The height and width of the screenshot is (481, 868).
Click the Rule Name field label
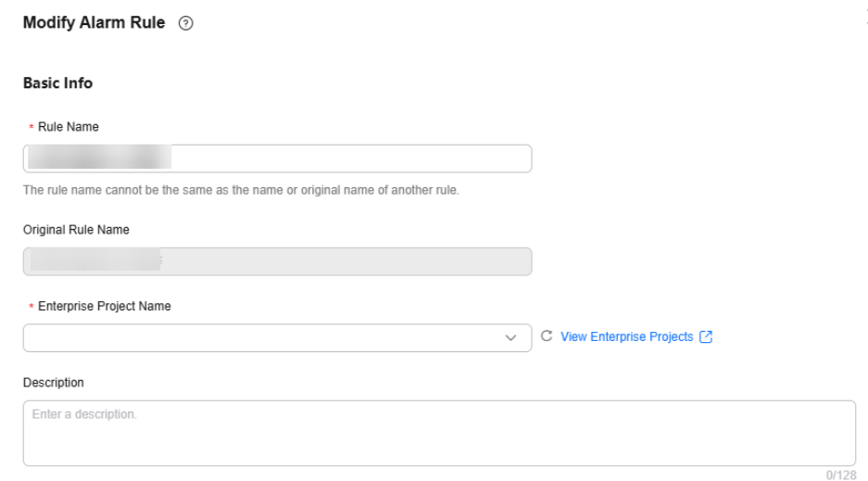[x=69, y=127]
